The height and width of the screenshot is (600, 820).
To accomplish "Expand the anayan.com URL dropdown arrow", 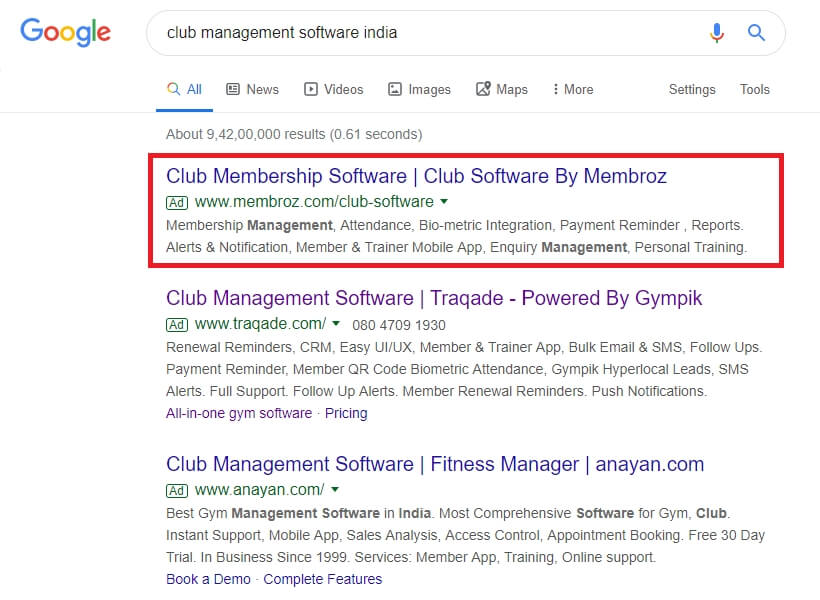I will click(335, 490).
